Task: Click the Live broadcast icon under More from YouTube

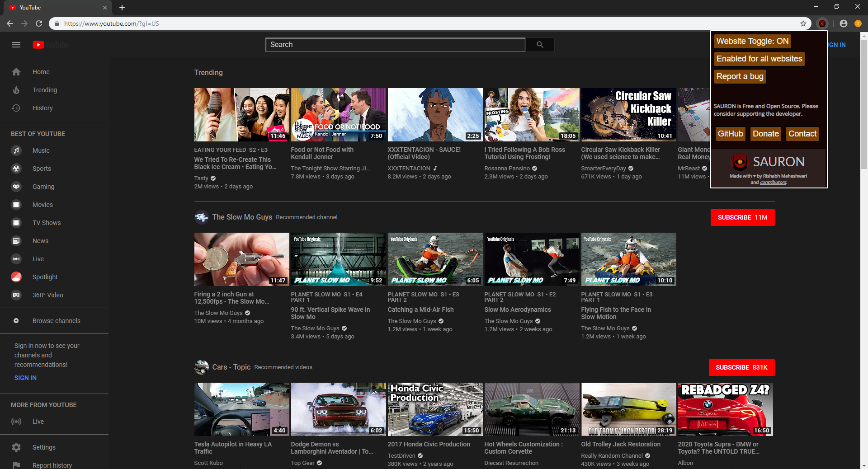Action: 16,422
